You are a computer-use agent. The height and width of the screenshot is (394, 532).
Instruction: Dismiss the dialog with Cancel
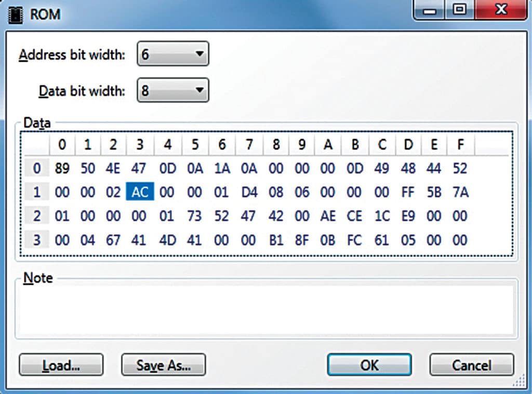coord(471,365)
